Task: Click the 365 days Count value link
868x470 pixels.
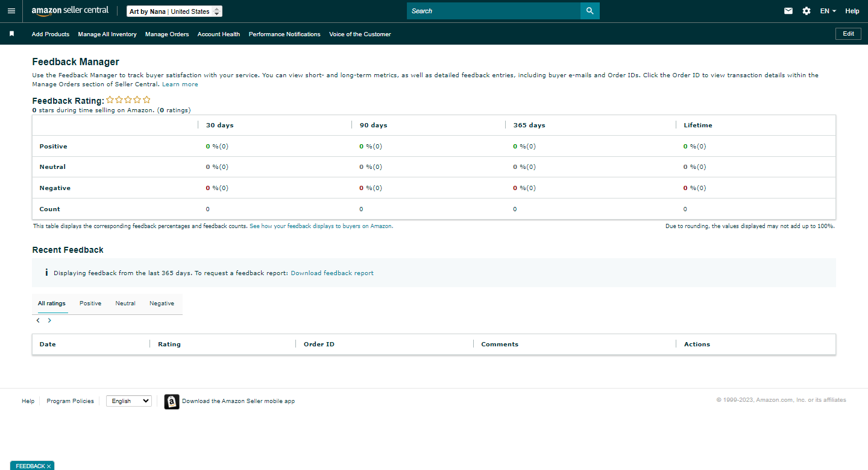Action: pos(515,209)
